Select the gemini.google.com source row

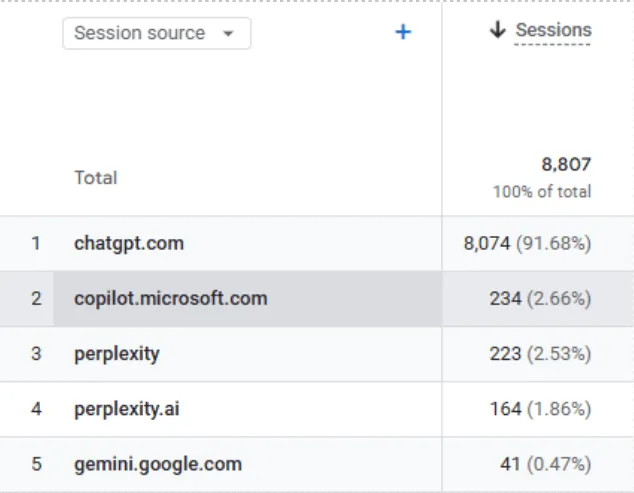[158, 464]
